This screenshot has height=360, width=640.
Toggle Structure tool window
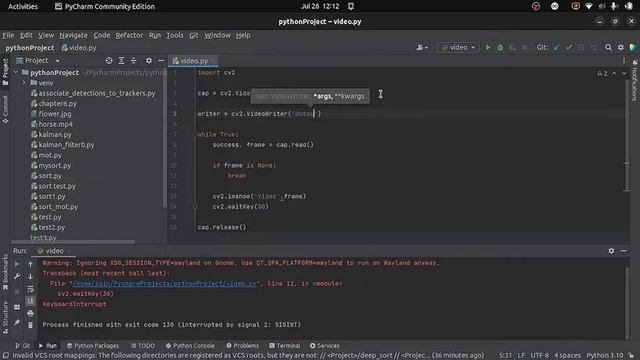tap(5, 318)
